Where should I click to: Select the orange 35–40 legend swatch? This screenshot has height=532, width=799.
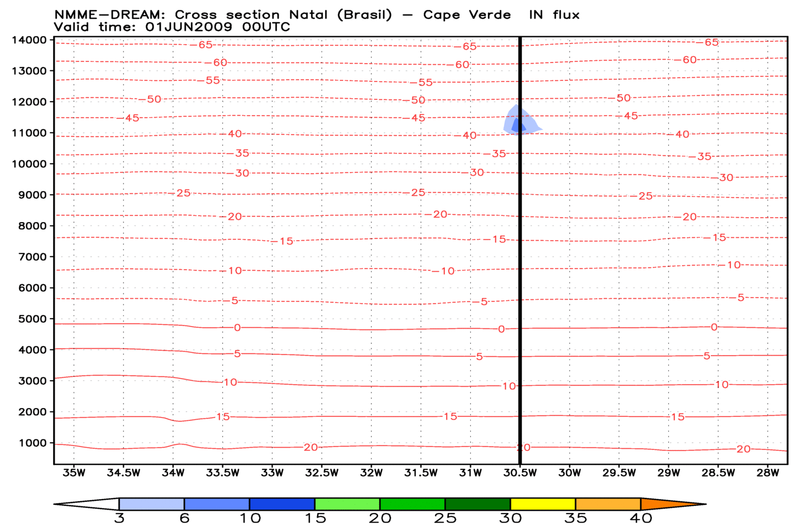click(608, 504)
